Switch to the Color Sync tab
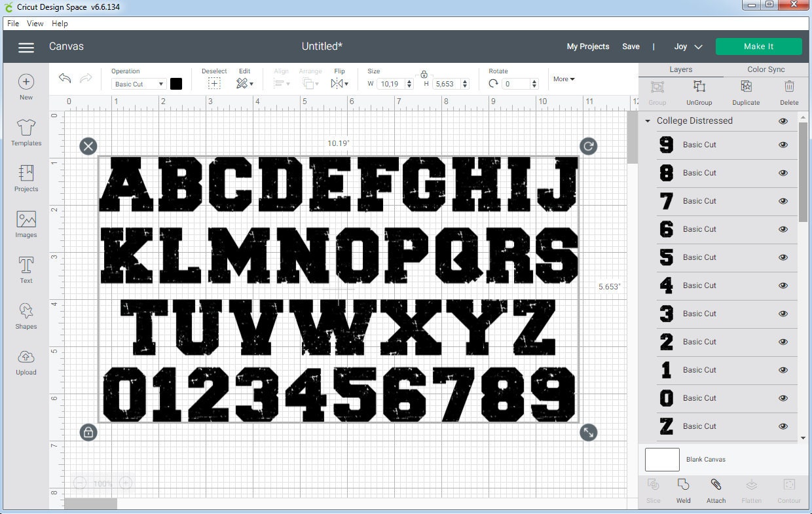The width and height of the screenshot is (812, 514). tap(765, 69)
